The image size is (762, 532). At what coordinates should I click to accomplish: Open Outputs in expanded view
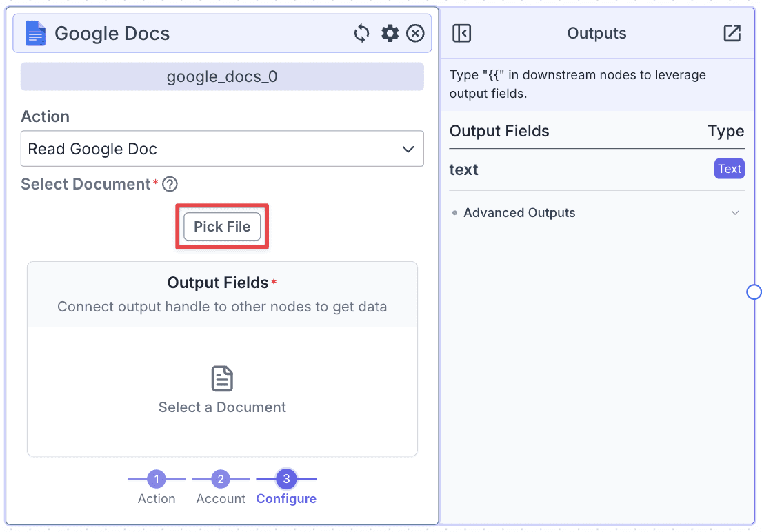[x=732, y=34]
